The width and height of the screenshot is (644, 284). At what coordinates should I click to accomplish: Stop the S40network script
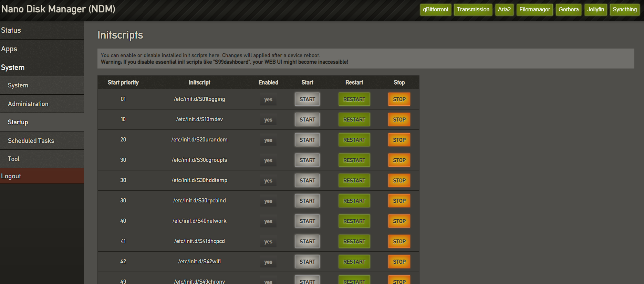[x=399, y=221]
